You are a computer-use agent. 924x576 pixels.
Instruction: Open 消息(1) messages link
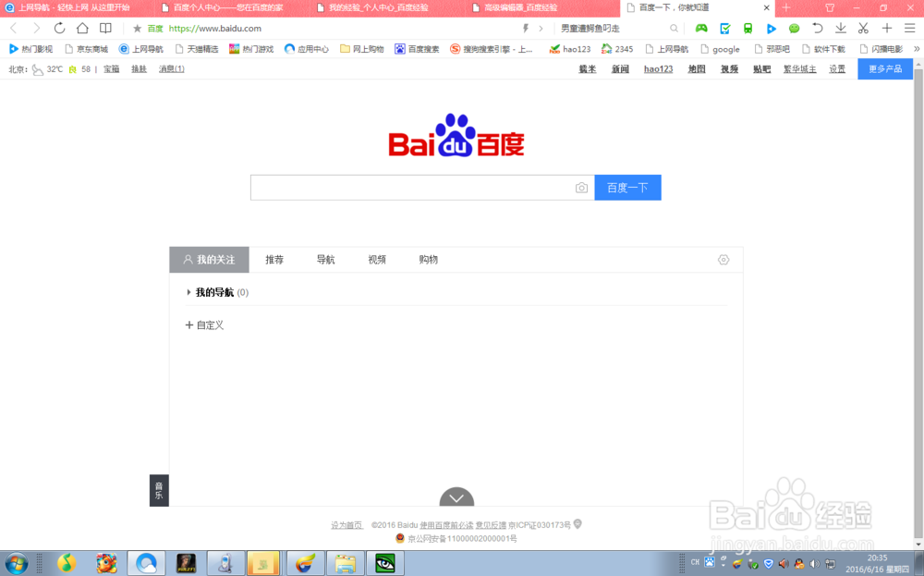[172, 69]
